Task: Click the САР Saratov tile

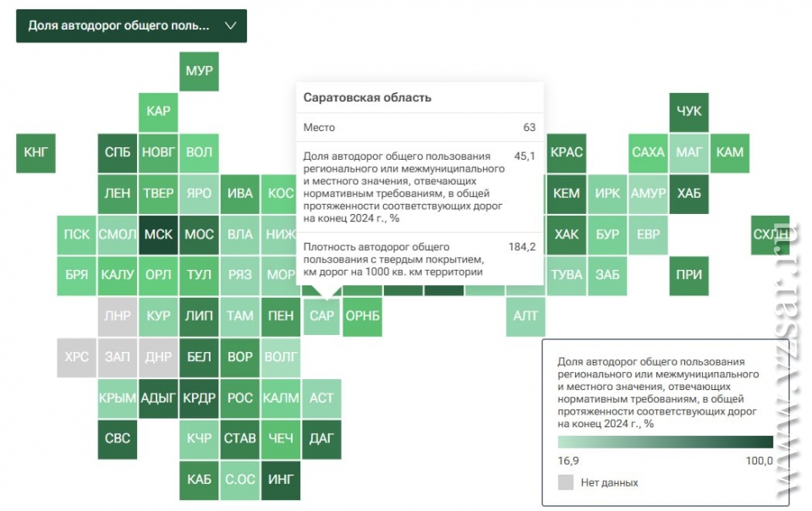Action: click(321, 316)
